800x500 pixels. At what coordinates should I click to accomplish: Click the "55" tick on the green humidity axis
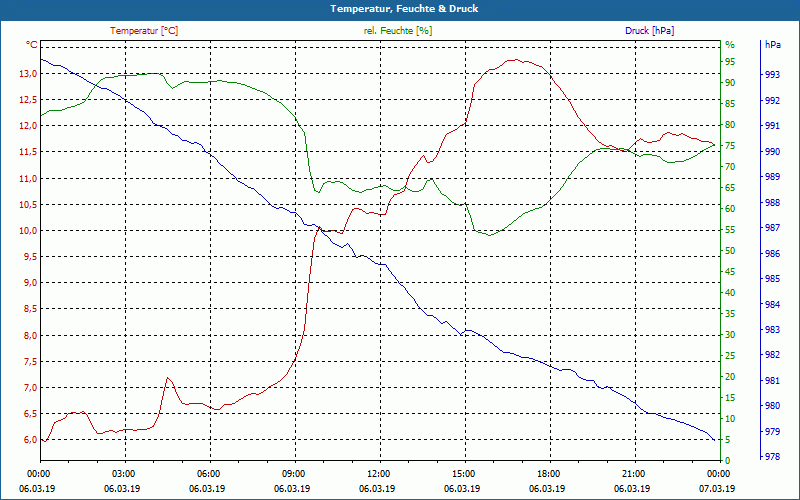[x=730, y=230]
